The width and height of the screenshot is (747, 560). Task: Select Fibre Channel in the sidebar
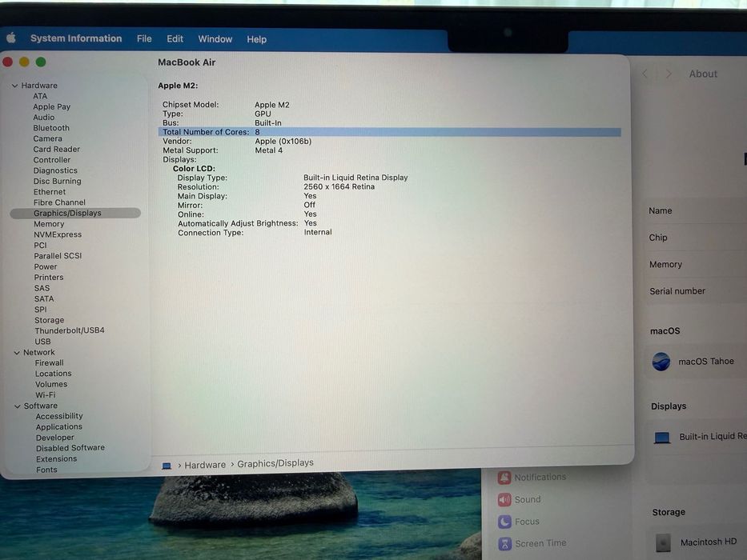[59, 202]
